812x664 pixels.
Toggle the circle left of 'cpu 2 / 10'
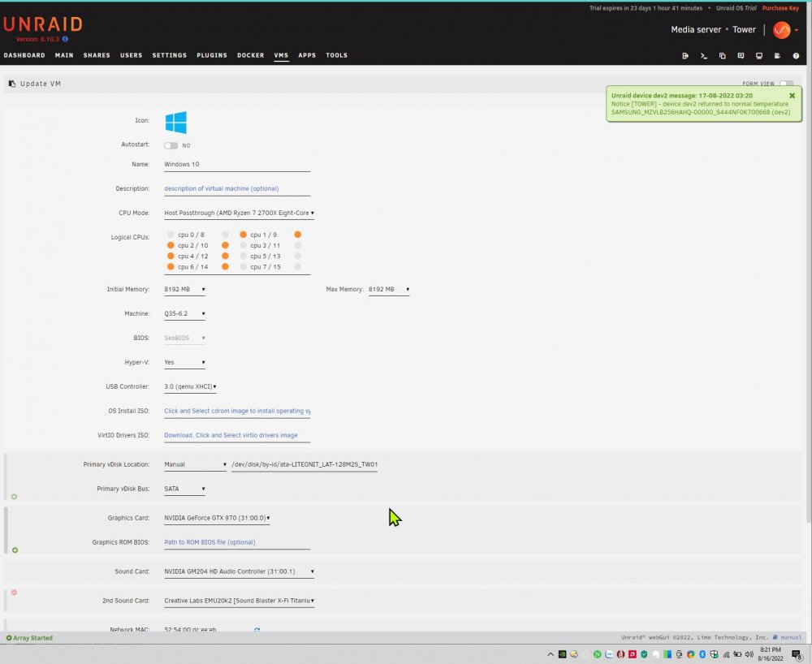171,245
